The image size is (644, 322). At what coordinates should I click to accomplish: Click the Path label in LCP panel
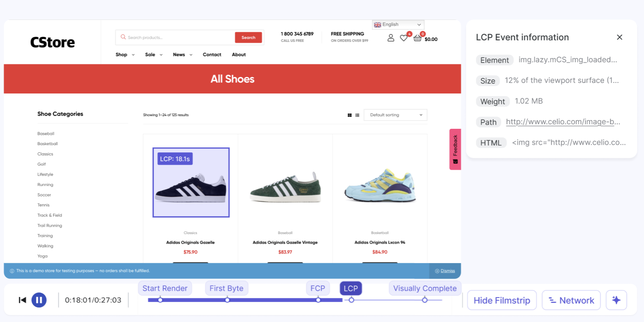pos(488,122)
